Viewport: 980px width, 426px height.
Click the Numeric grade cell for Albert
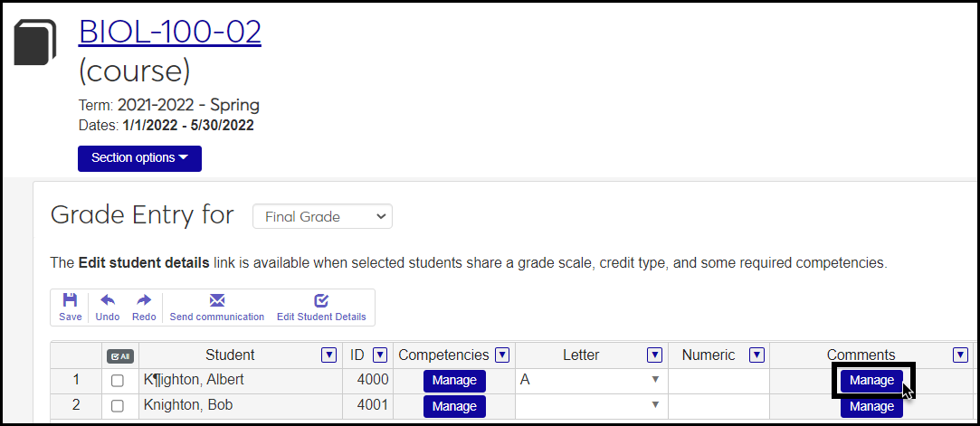pos(718,381)
